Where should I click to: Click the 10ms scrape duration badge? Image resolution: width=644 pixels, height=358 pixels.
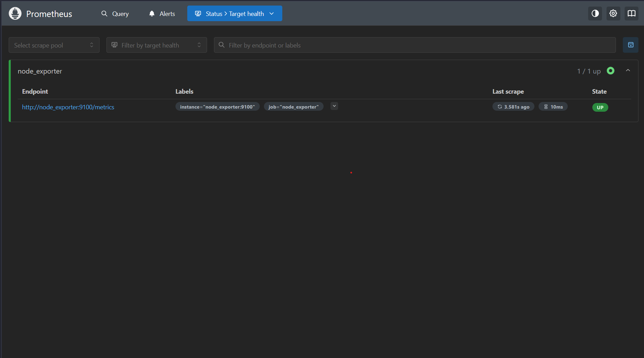(x=553, y=107)
